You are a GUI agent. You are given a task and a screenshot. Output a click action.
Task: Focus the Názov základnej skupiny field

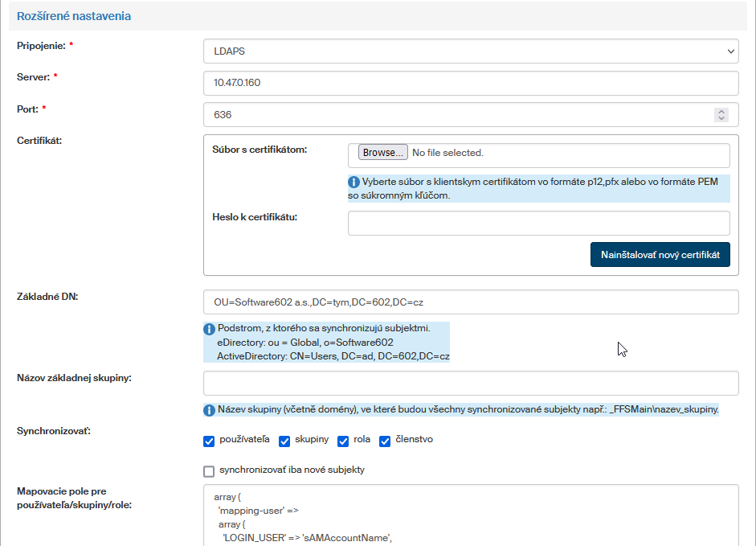pyautogui.click(x=470, y=383)
